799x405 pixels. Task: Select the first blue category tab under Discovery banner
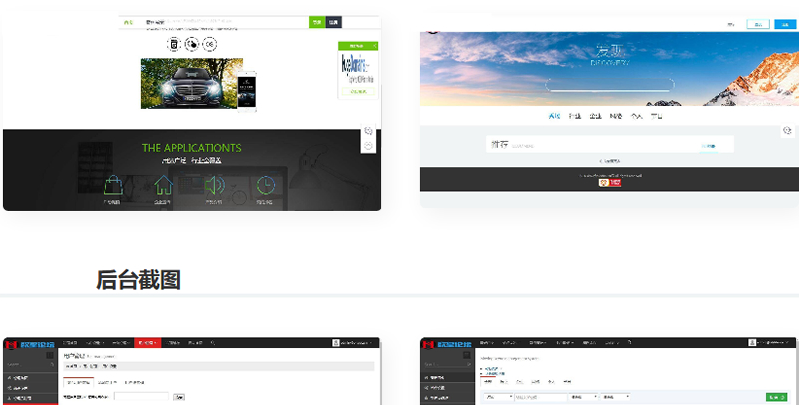point(554,116)
